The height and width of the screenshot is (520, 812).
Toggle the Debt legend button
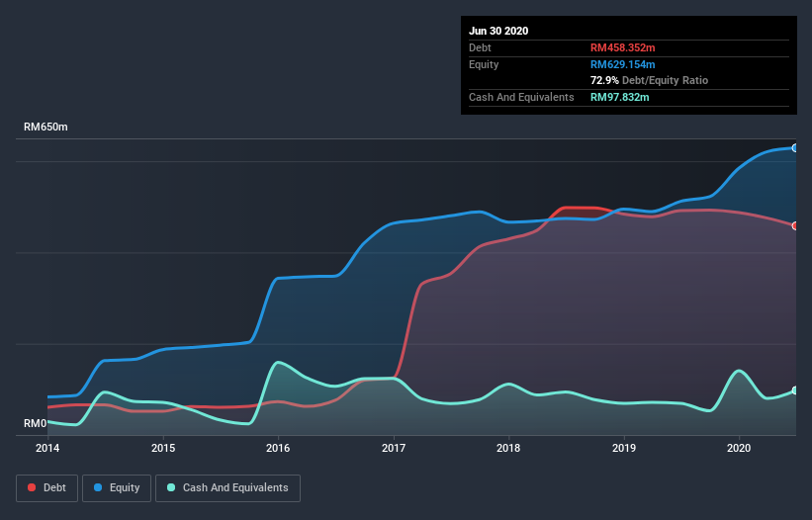point(46,488)
